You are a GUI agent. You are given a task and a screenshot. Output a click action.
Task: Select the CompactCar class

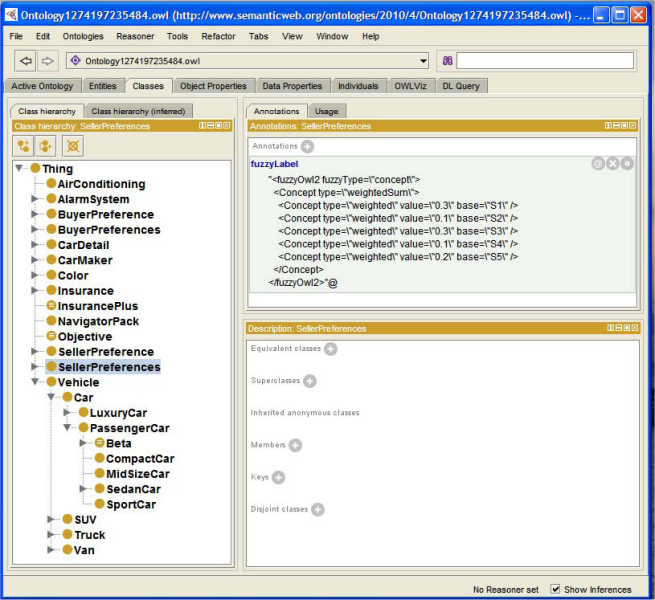point(140,459)
